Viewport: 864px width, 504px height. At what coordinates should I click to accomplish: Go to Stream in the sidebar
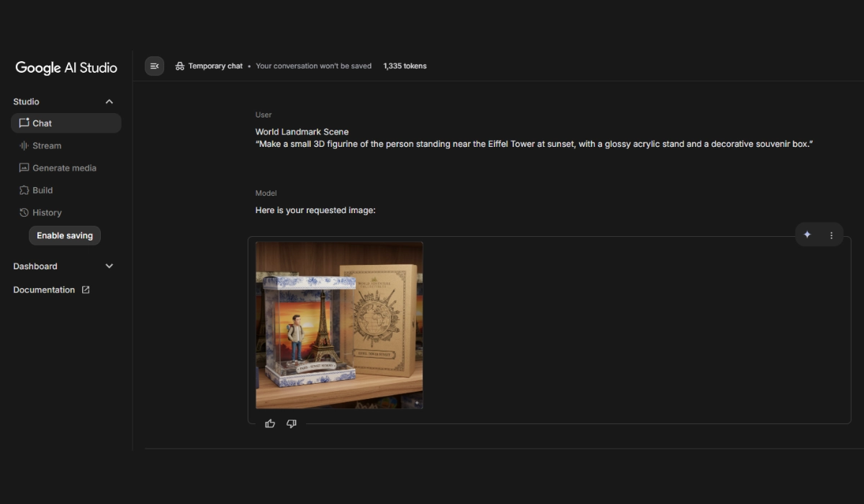pyautogui.click(x=47, y=145)
